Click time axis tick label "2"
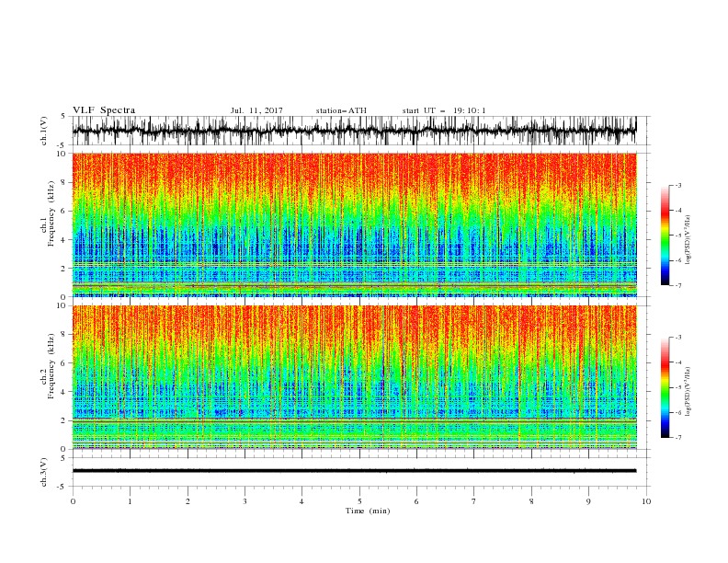 click(x=188, y=501)
